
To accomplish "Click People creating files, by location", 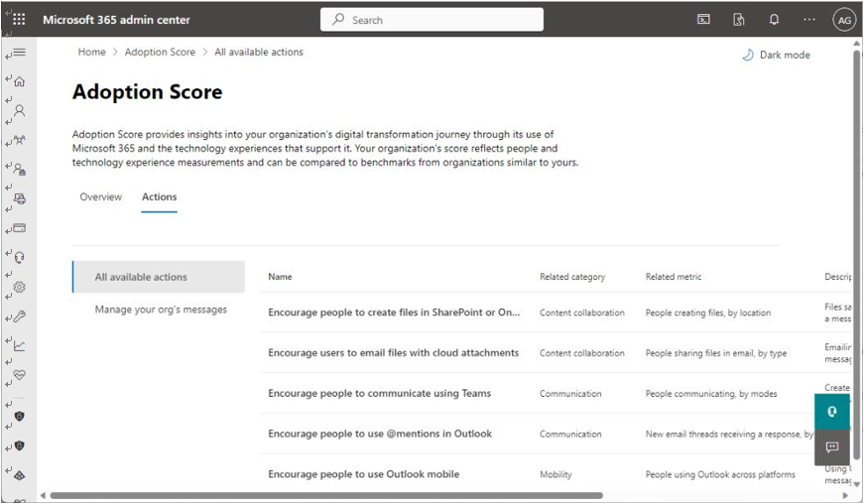I will click(708, 313).
